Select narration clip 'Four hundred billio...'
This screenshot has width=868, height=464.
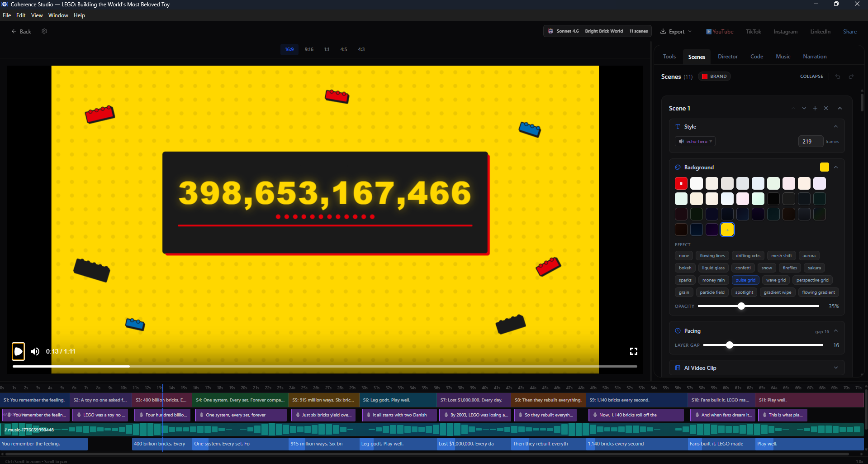163,415
